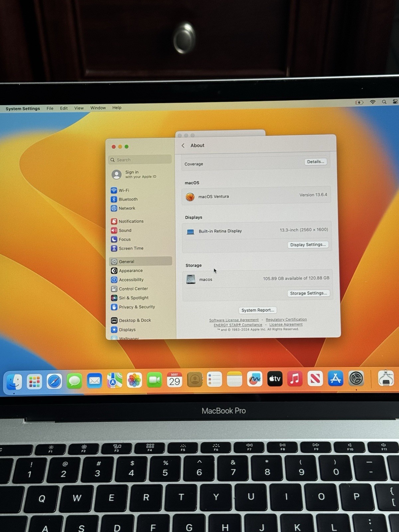Image resolution: width=399 pixels, height=532 pixels.
Task: Open Privacy & Security settings
Action: (x=141, y=307)
